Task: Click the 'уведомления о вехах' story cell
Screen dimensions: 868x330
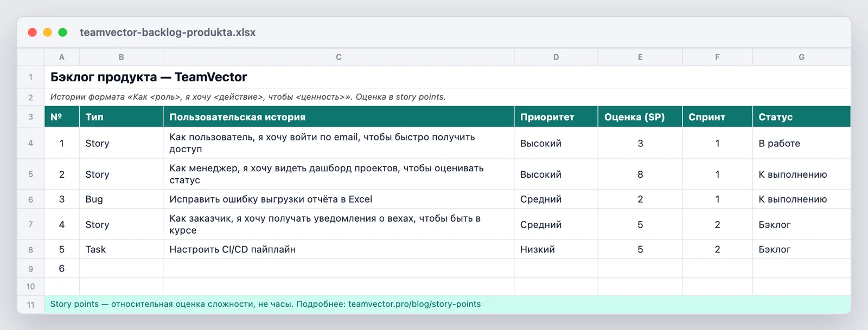Action: [x=339, y=224]
